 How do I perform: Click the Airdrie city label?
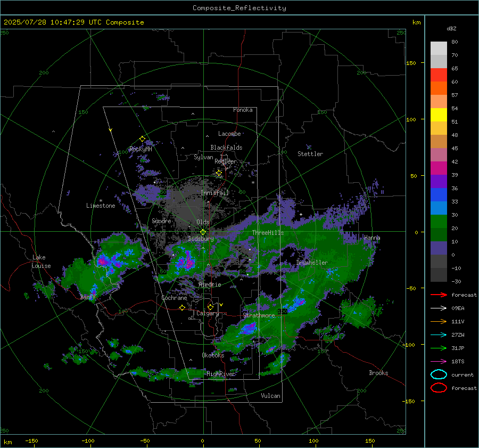210,284
